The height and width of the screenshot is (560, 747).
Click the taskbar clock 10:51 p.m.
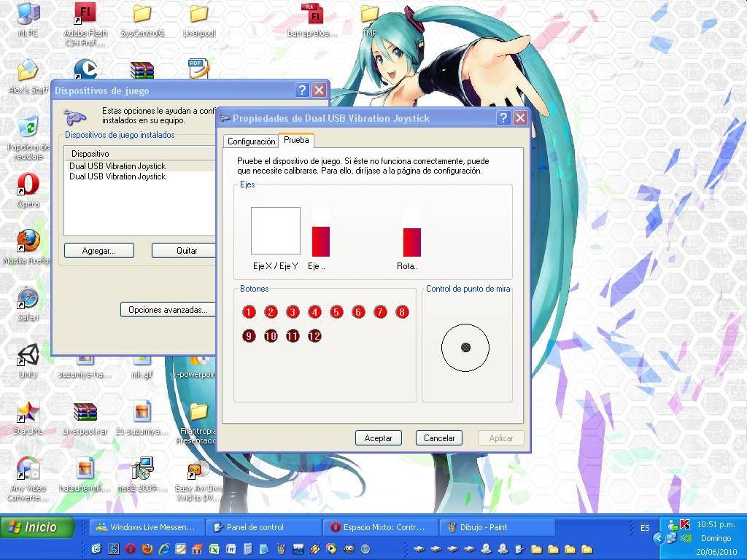point(716,524)
